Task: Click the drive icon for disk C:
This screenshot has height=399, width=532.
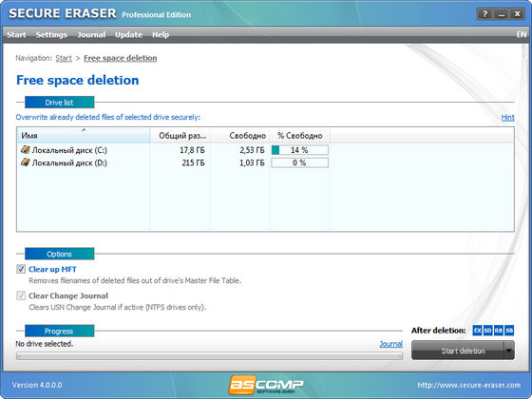Action: pyautogui.click(x=25, y=150)
